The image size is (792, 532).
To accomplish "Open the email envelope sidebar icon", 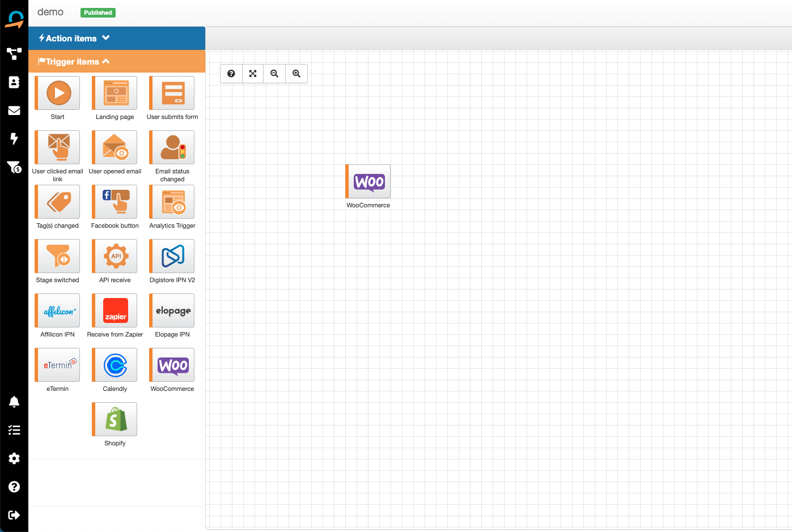I will 14,110.
